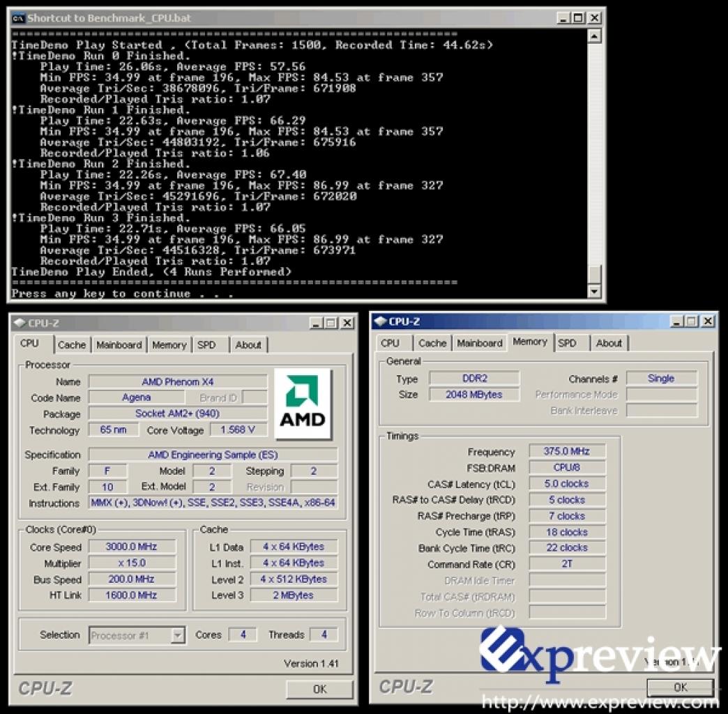Viewport: 728px width, 714px height.
Task: Click the Bank Cycle Time value 22 clocks
Action: click(567, 547)
